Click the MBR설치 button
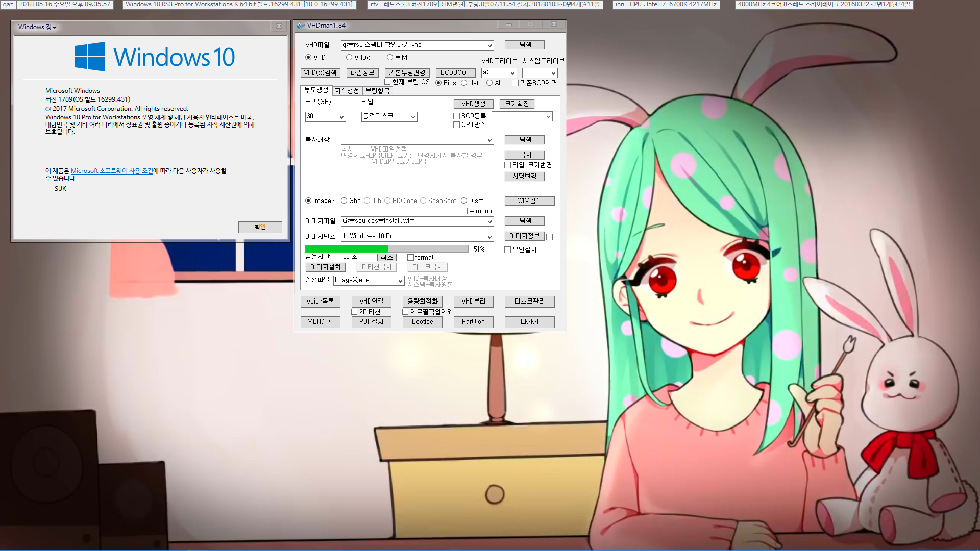 point(321,322)
